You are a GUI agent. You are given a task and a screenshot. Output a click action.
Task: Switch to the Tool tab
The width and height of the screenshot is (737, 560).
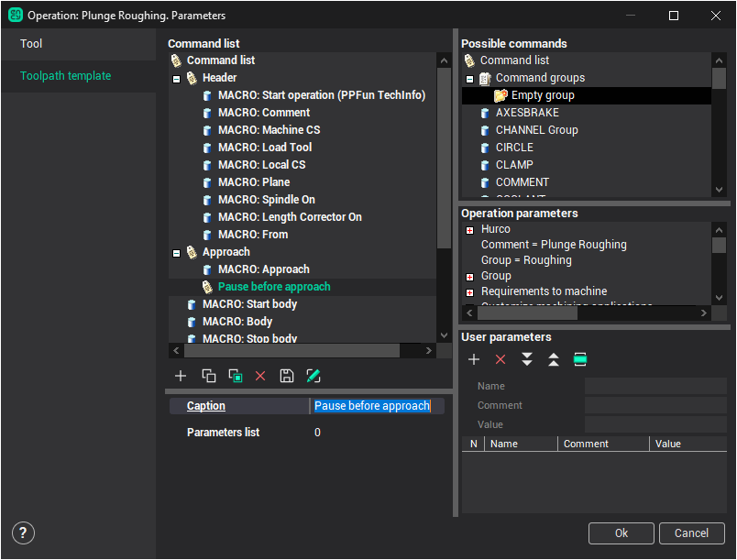[x=32, y=44]
